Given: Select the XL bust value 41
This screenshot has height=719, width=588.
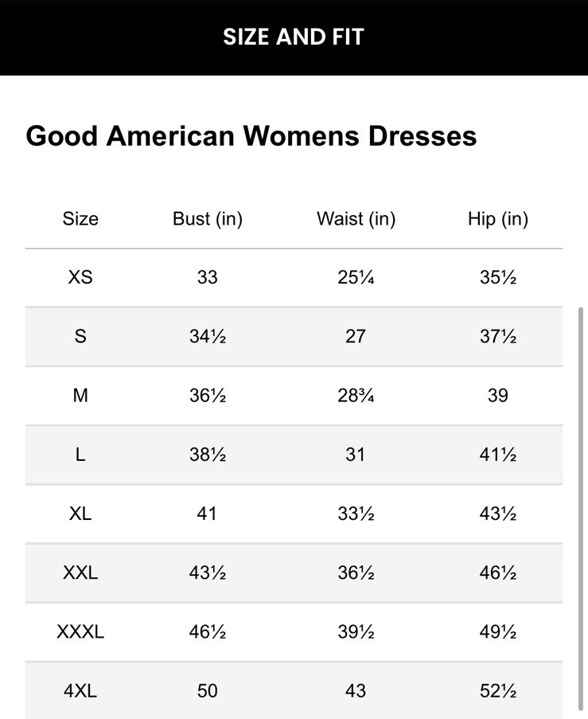Looking at the screenshot, I should 208,514.
